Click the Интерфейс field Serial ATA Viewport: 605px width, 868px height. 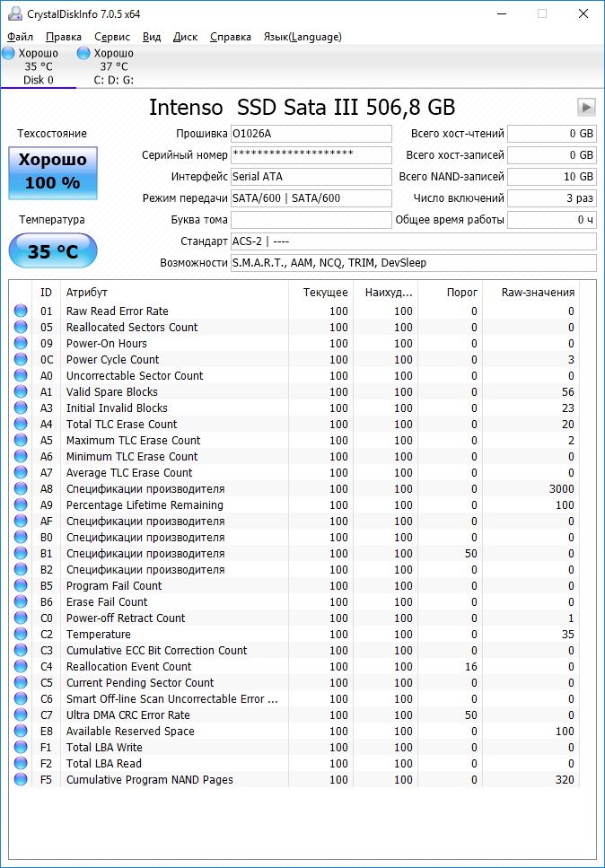[311, 177]
